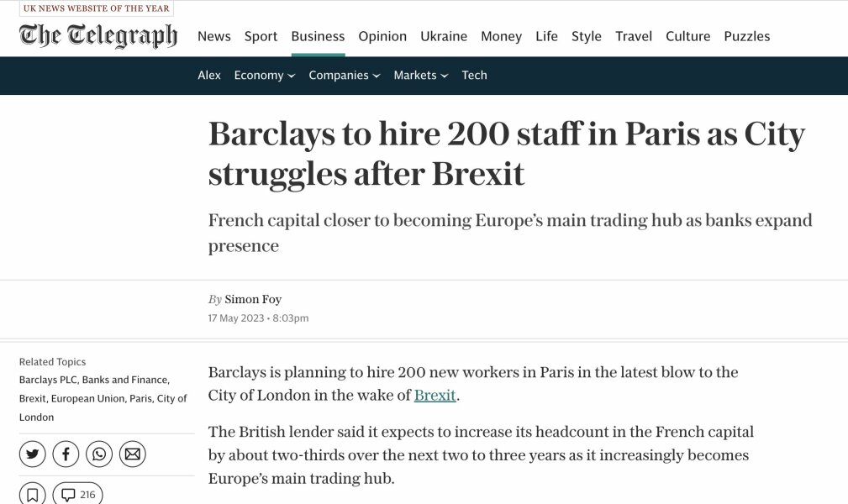Follow the Brexit hyperlink in the article
Viewport: 848px width, 504px height.
(x=434, y=395)
